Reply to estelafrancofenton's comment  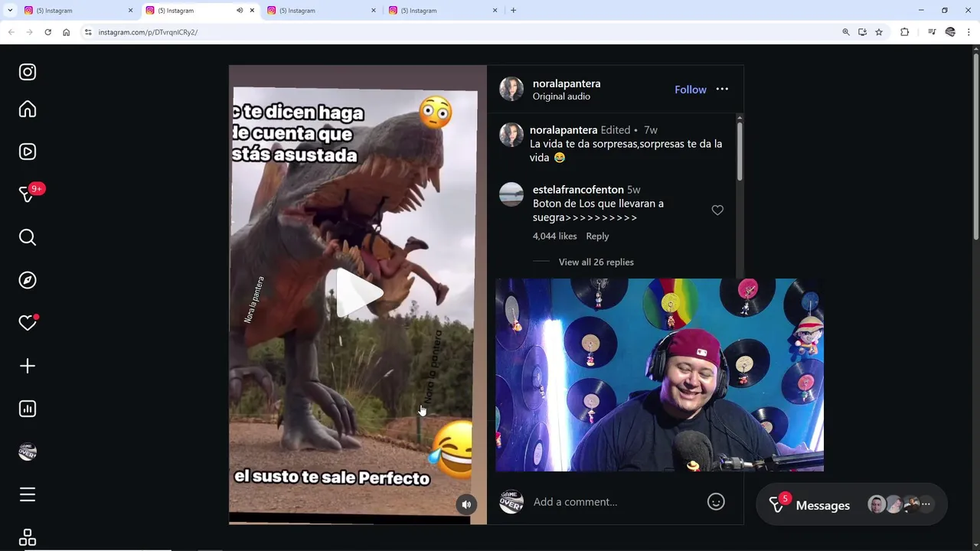[597, 236]
